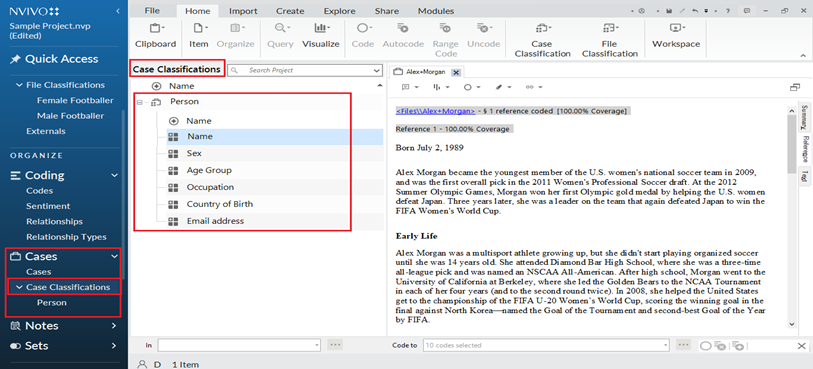Image resolution: width=813 pixels, height=369 pixels.
Task: Switch to the Create ribbon tab
Action: click(290, 11)
